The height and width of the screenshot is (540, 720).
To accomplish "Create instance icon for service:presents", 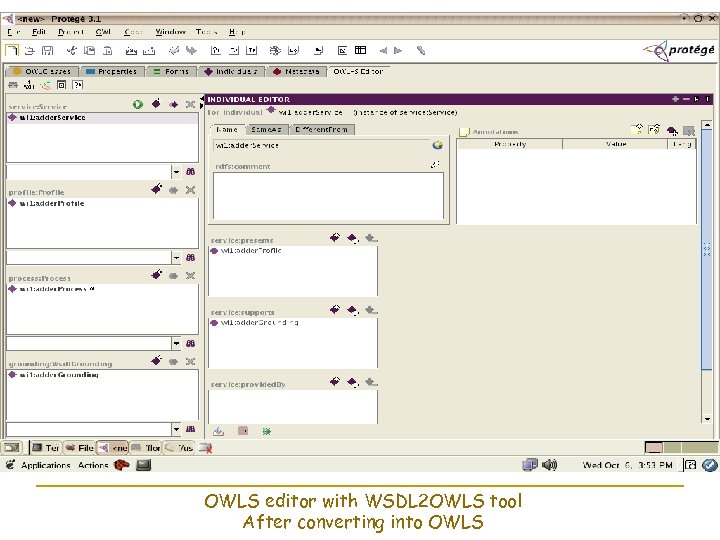I will [335, 237].
